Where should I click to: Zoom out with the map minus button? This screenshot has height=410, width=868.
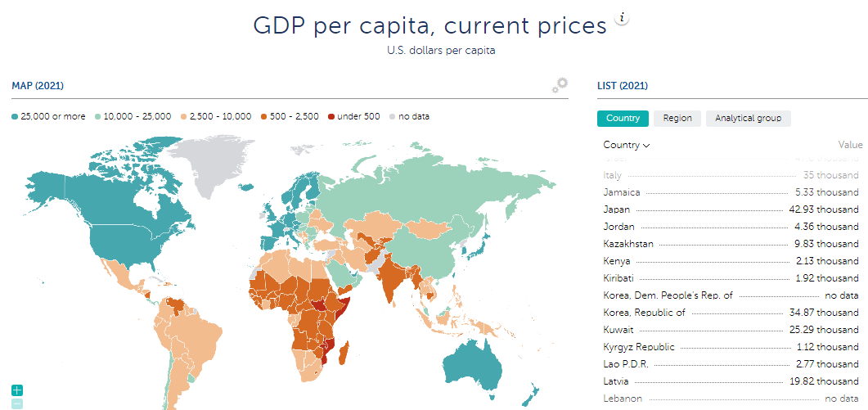pyautogui.click(x=17, y=404)
